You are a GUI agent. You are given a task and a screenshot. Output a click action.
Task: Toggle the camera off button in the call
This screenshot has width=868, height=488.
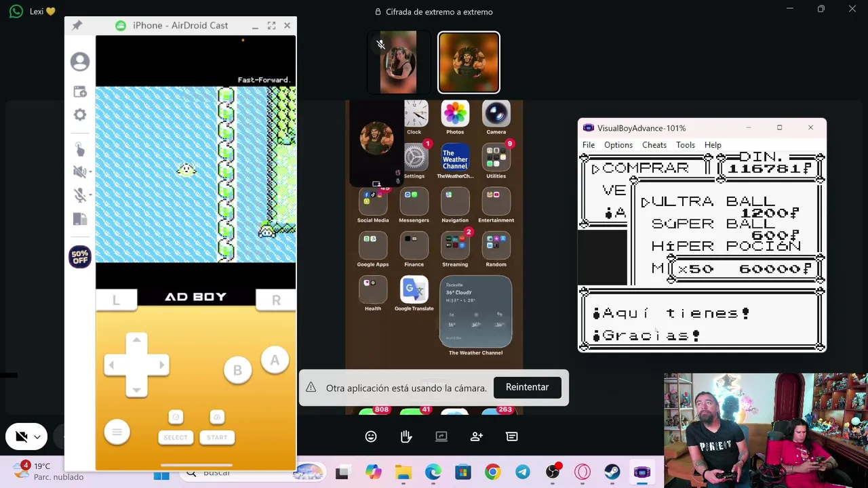coord(21,437)
